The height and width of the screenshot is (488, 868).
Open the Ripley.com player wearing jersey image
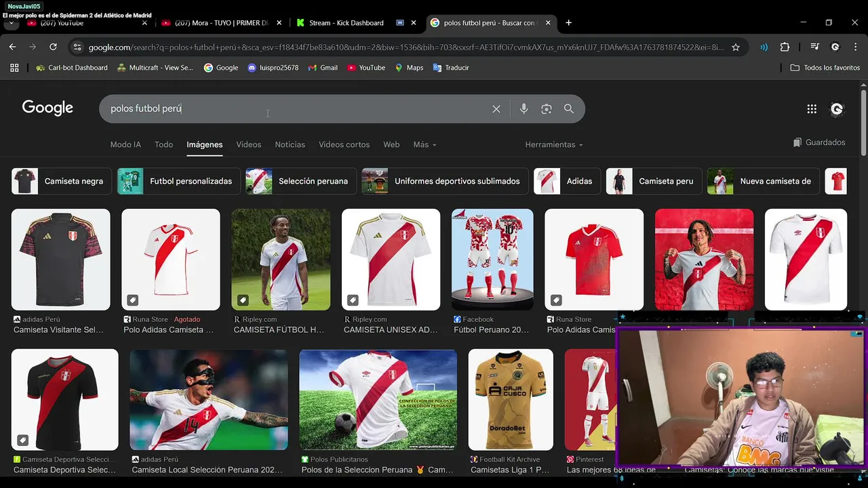281,260
